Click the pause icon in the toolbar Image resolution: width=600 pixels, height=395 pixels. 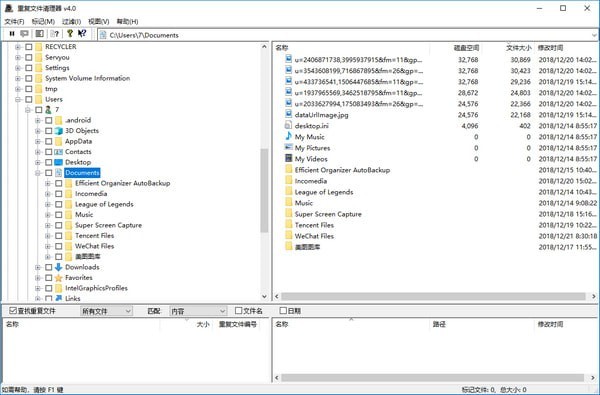[12, 34]
